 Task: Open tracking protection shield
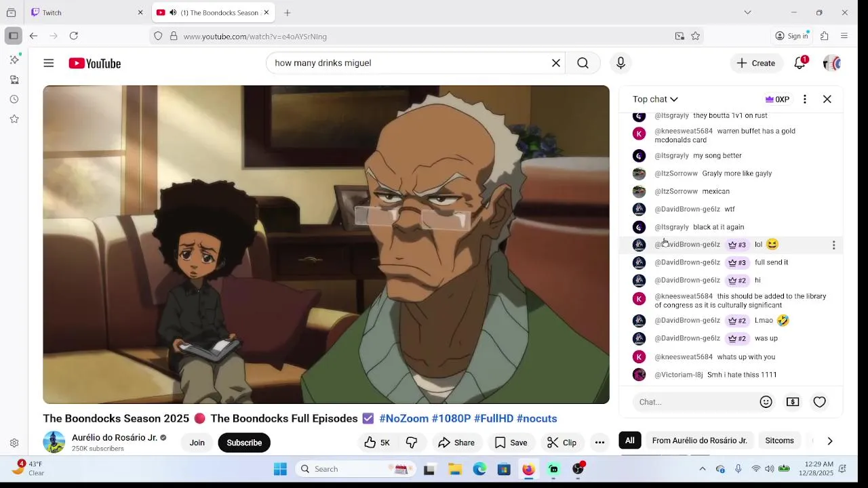(x=158, y=36)
